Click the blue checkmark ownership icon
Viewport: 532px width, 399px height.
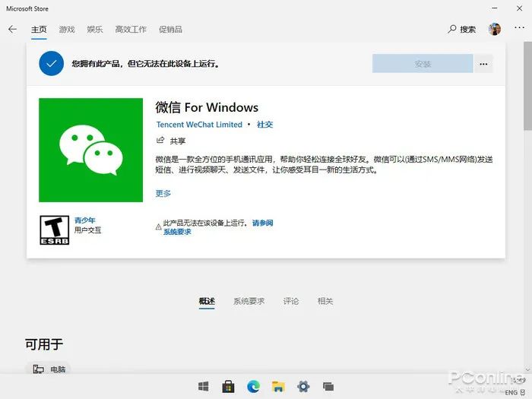point(51,63)
